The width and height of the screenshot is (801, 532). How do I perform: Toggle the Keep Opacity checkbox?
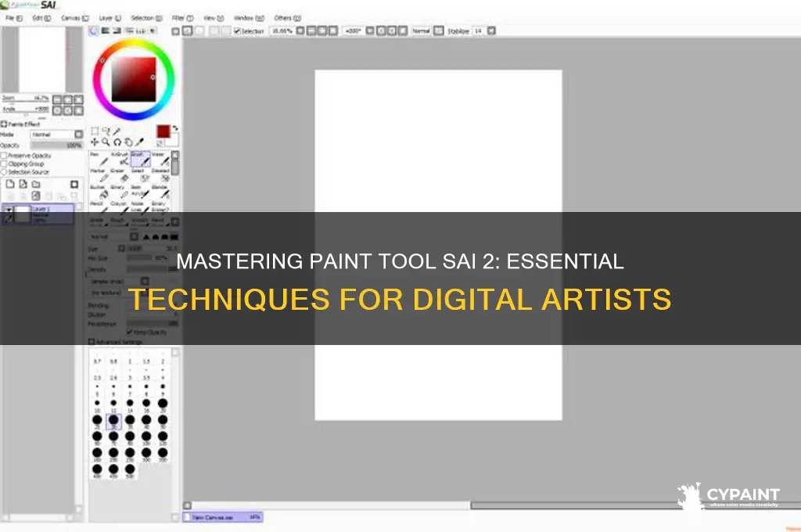coord(129,332)
